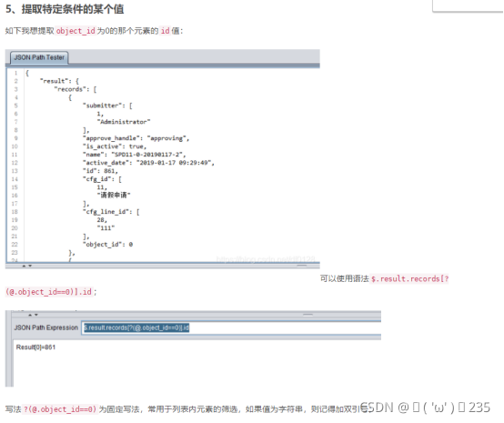Click the "Administrator" value
This screenshot has width=504, height=423.
tap(124, 122)
